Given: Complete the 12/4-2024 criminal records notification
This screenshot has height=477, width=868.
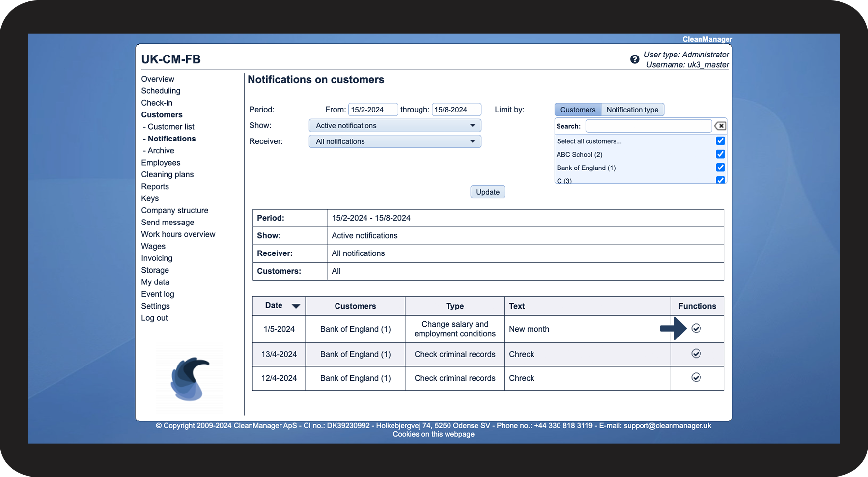Looking at the screenshot, I should (696, 377).
